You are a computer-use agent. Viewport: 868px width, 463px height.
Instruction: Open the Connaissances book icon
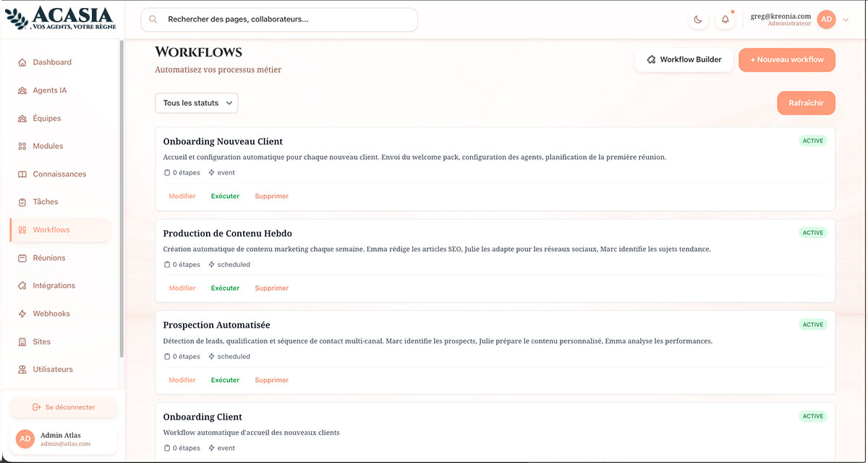pyautogui.click(x=22, y=174)
